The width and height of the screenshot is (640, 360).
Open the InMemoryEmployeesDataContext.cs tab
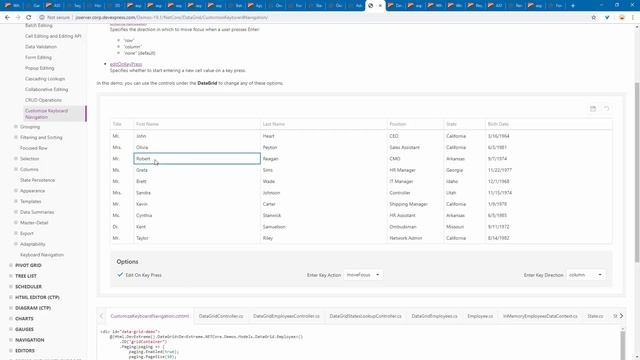(x=540, y=316)
